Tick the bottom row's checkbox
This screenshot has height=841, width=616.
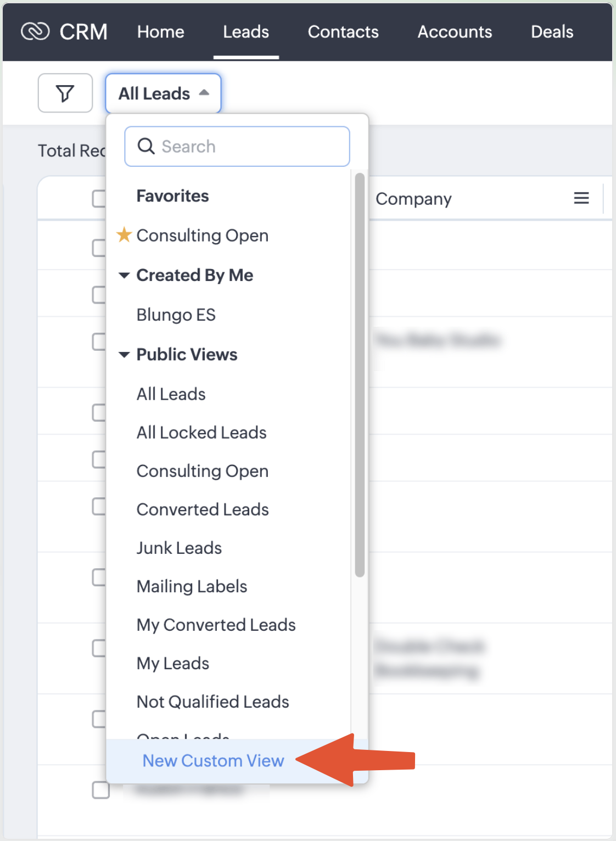100,790
